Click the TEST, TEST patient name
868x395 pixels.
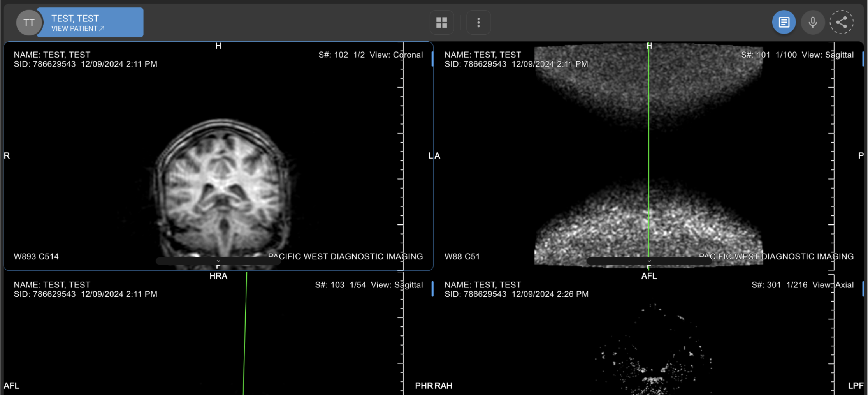[x=75, y=18]
